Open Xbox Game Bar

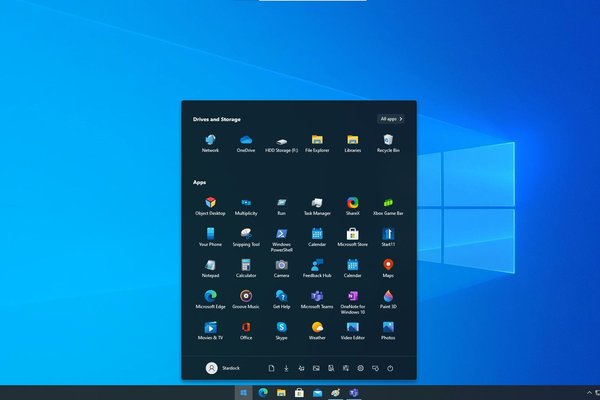coord(388,206)
